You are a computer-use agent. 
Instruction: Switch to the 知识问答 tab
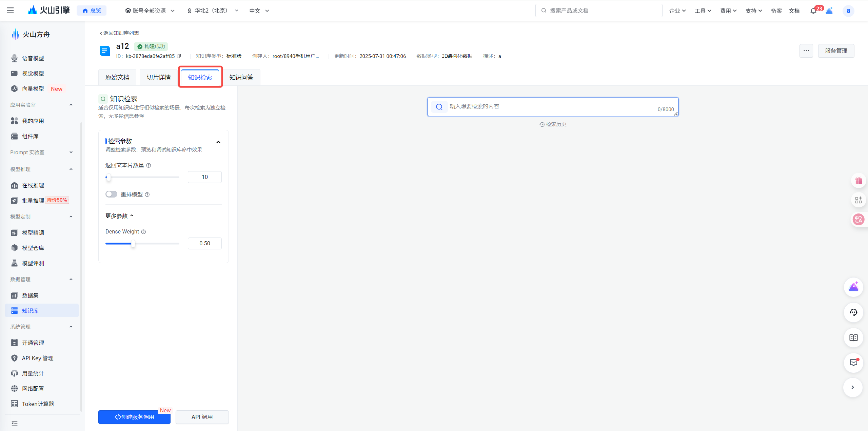(x=241, y=77)
